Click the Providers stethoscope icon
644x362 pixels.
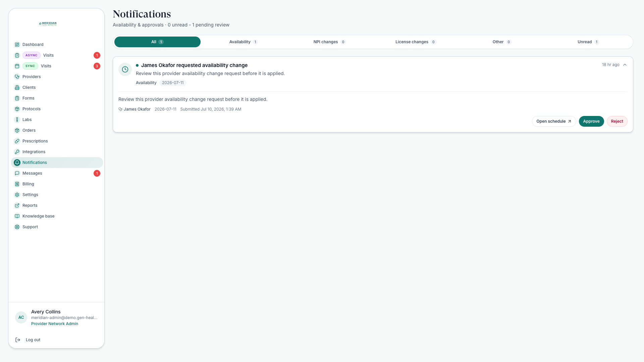click(17, 77)
